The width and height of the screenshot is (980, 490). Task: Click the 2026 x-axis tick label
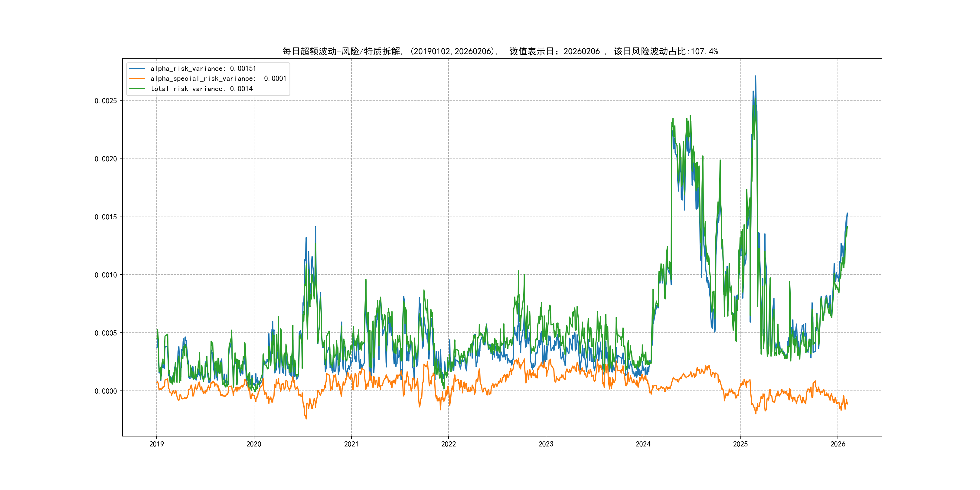[838, 444]
